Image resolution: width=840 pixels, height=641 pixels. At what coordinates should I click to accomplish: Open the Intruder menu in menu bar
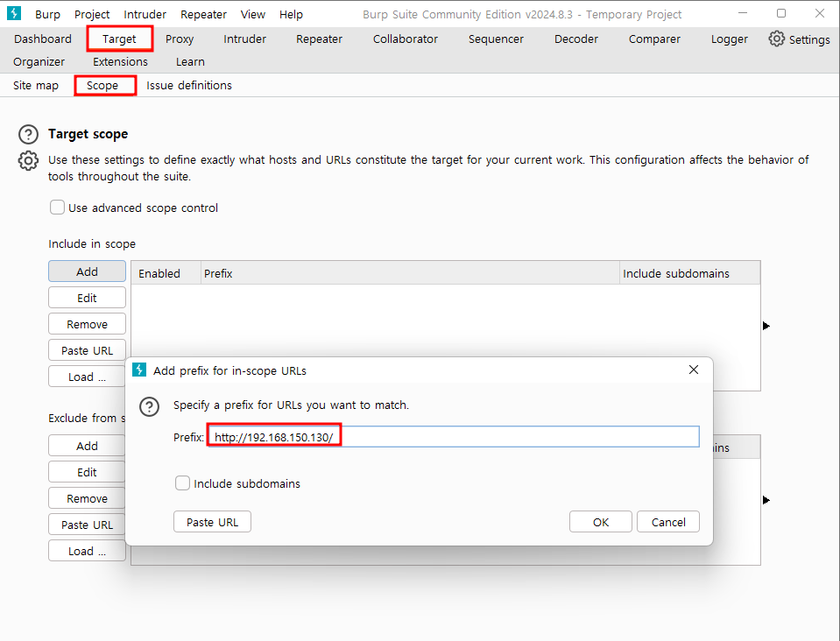pos(145,15)
